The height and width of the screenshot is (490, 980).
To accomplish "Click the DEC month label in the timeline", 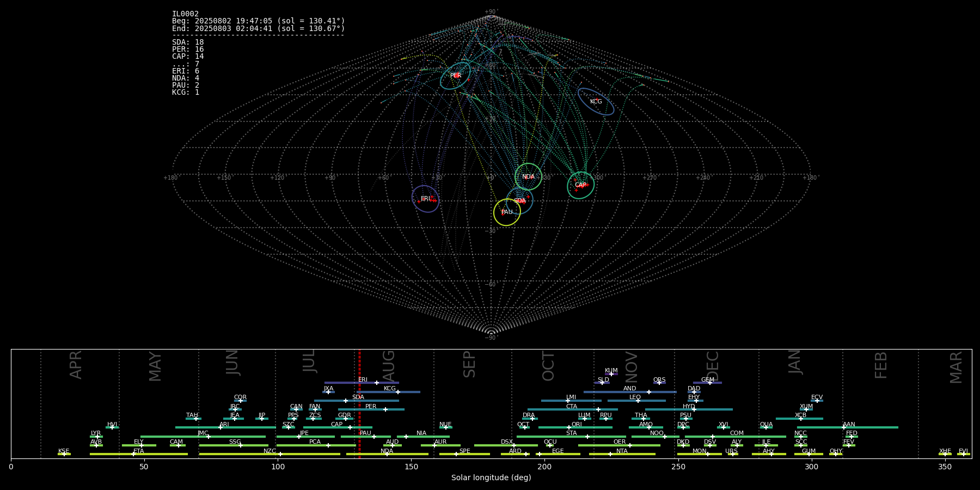I will click(x=713, y=366).
